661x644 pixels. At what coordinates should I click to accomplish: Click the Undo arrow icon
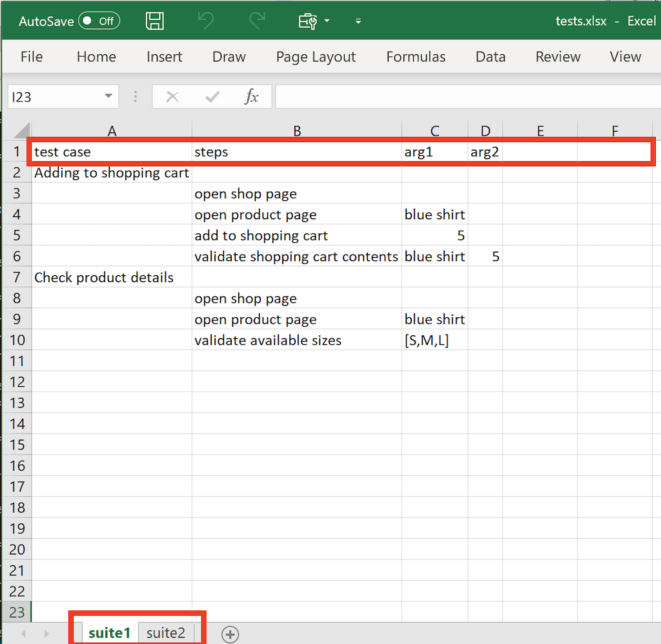206,21
